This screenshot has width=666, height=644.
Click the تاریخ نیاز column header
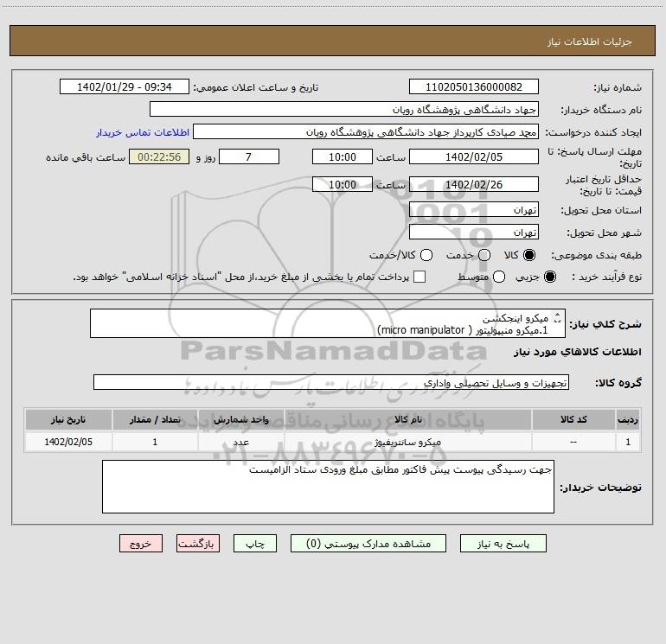(68, 419)
